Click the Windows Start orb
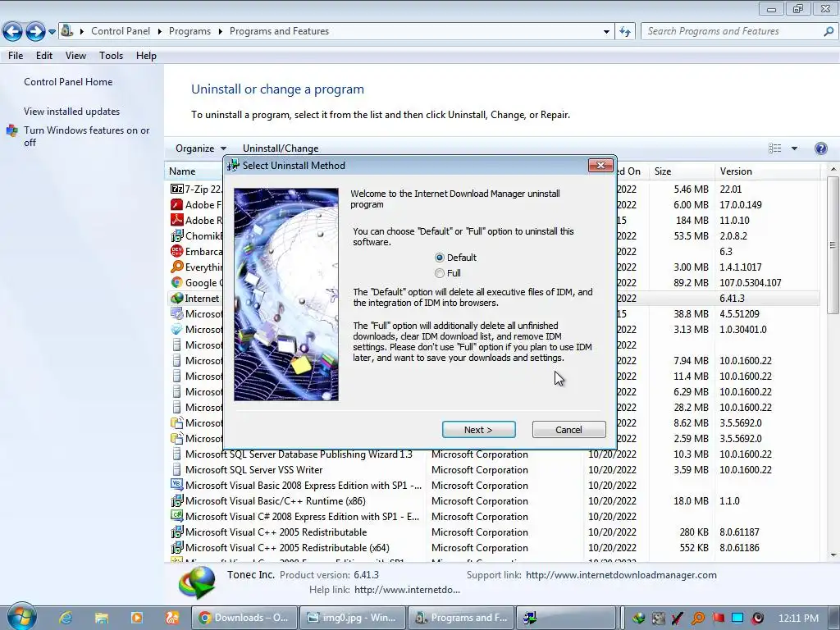This screenshot has height=630, width=840. (22, 617)
